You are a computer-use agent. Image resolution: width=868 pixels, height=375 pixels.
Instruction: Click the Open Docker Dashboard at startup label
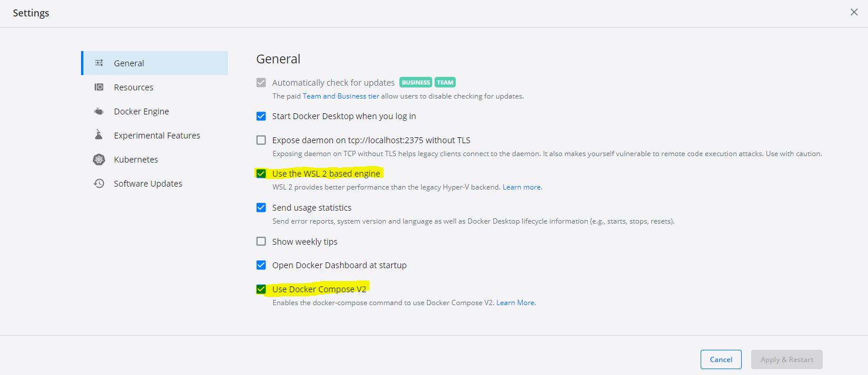(339, 265)
